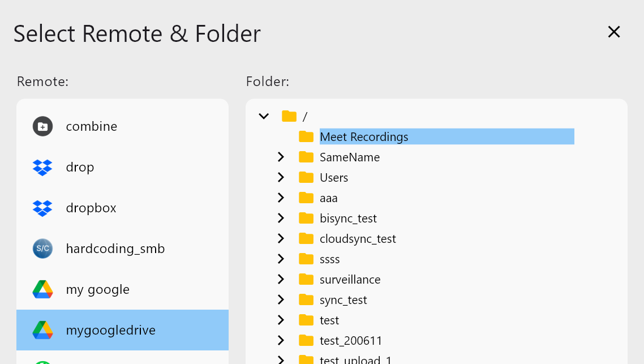Expand the surveillance folder

pyautogui.click(x=281, y=279)
